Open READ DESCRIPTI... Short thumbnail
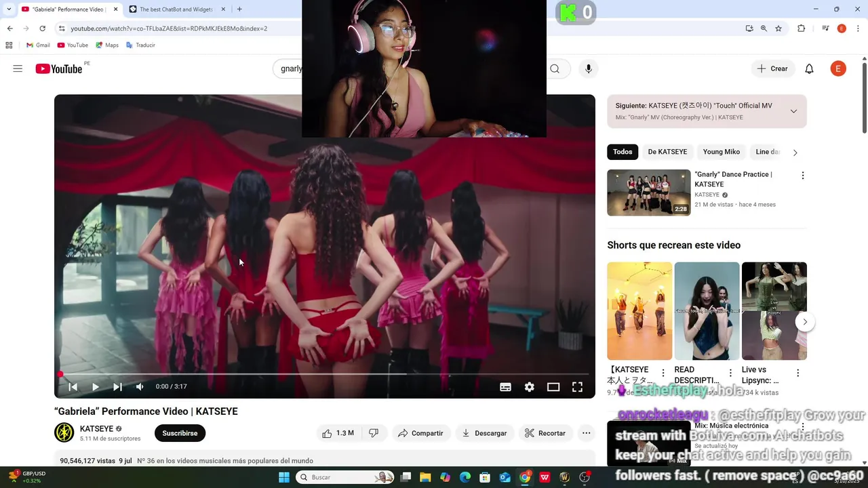Screen dimensions: 868x488 pyautogui.click(x=707, y=311)
